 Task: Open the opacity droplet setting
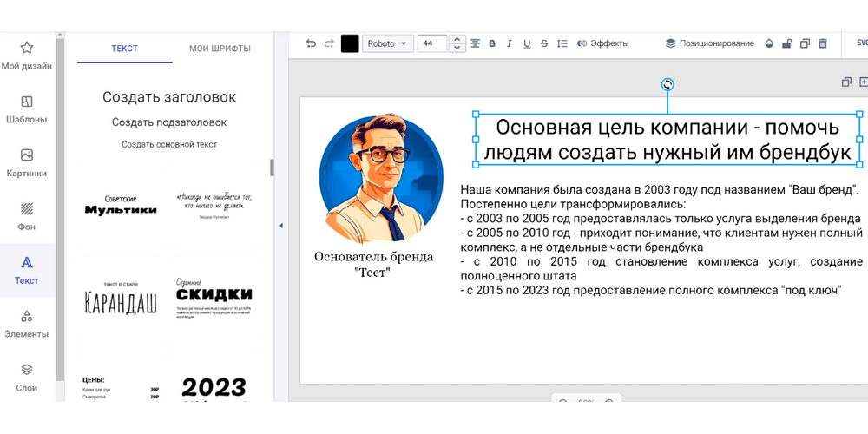[x=768, y=43]
